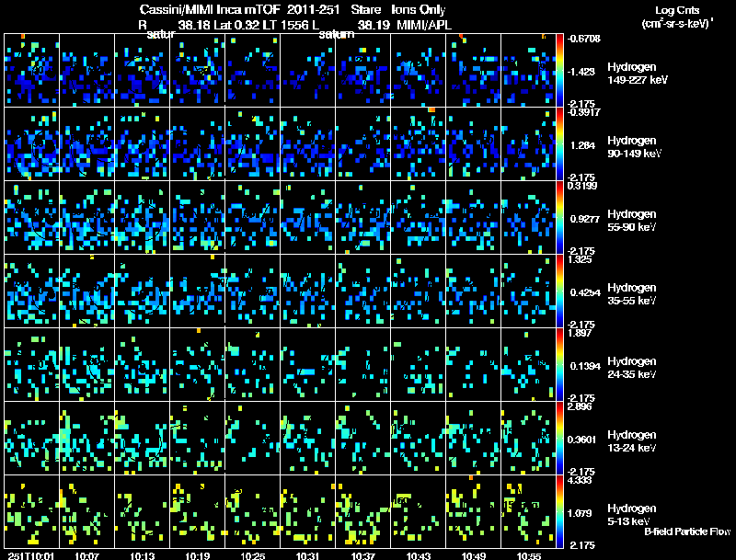Click the Hydrogen 13-24 keV row label

(633, 440)
